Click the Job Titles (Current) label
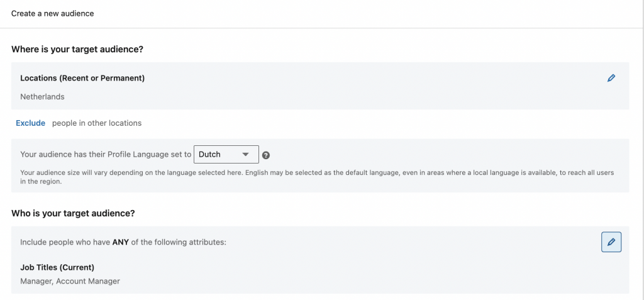This screenshot has width=644, height=300. (57, 267)
